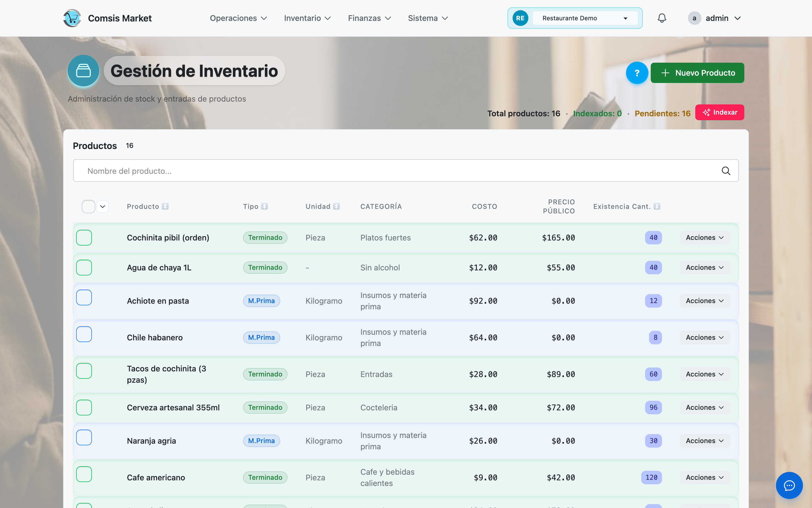Click the Nuevo Producto button
This screenshot has width=812, height=508.
coord(697,73)
